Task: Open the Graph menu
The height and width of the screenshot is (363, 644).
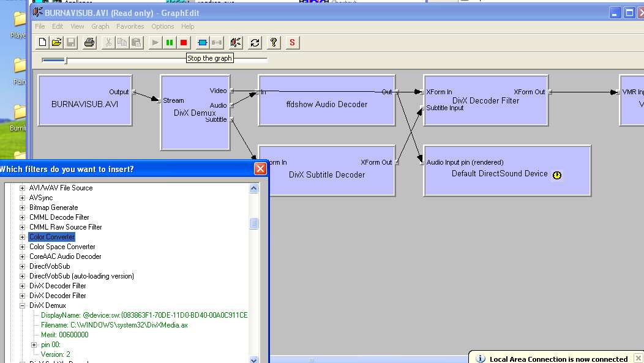Action: (100, 26)
